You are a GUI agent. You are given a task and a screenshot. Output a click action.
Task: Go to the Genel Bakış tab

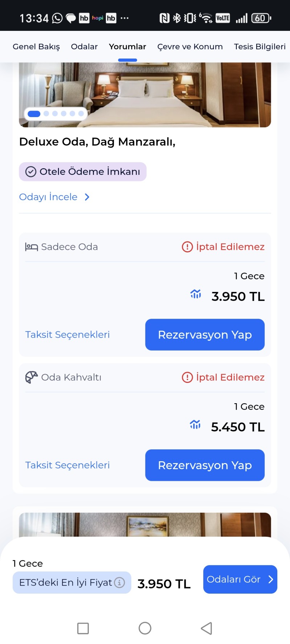[x=36, y=47]
